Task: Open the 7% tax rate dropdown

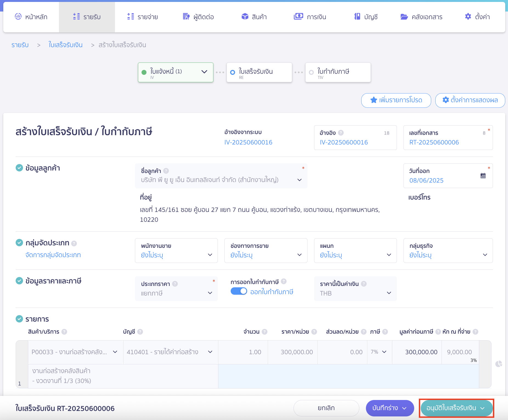Action: [379, 352]
